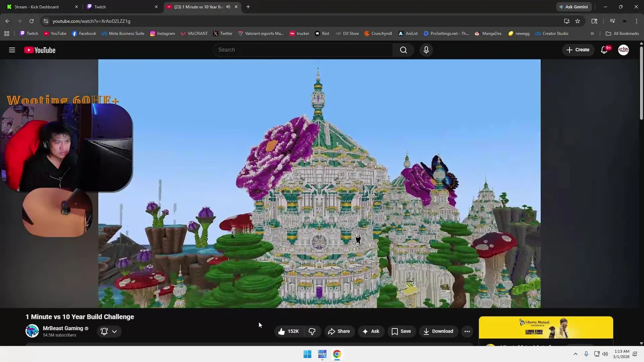Open the Meta Business Suite bookmark
Screen dimensions: 644x362
click(x=123, y=34)
